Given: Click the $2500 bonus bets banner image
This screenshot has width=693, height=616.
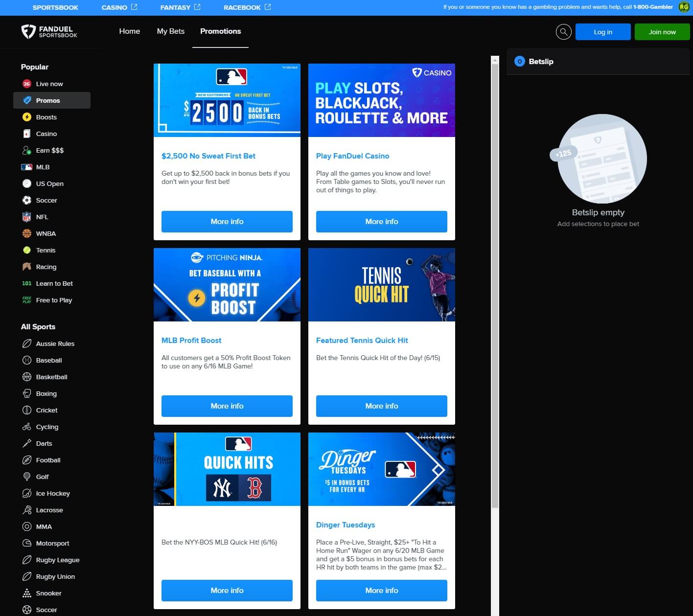Looking at the screenshot, I should pyautogui.click(x=227, y=100).
